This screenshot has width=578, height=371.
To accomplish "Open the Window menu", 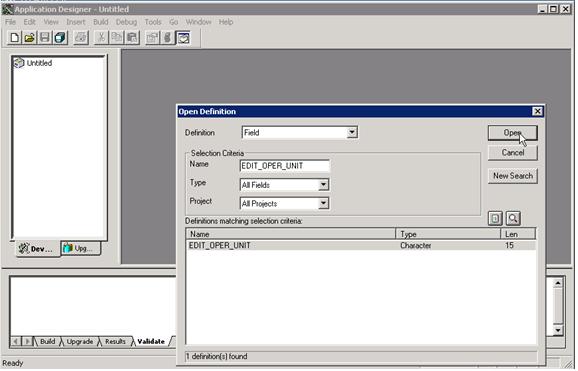I will 198,22.
